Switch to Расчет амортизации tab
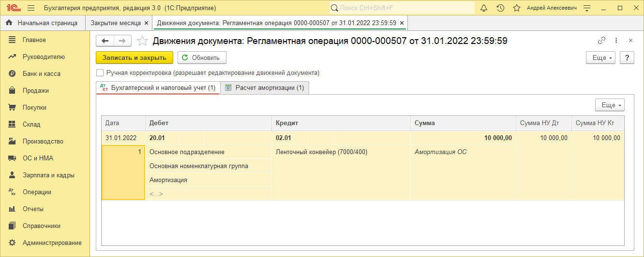Screen dimensions: 644x257 point(265,88)
